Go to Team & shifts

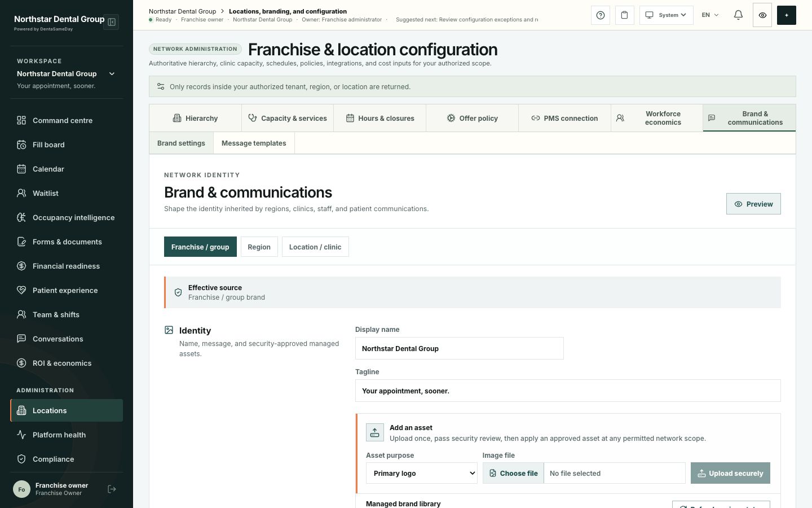tap(67, 314)
